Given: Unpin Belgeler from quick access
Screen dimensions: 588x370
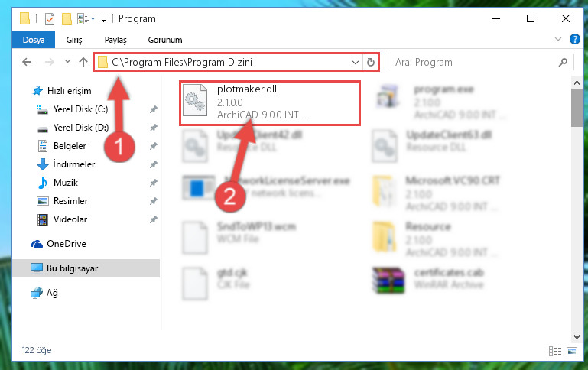Looking at the screenshot, I should click(x=154, y=146).
